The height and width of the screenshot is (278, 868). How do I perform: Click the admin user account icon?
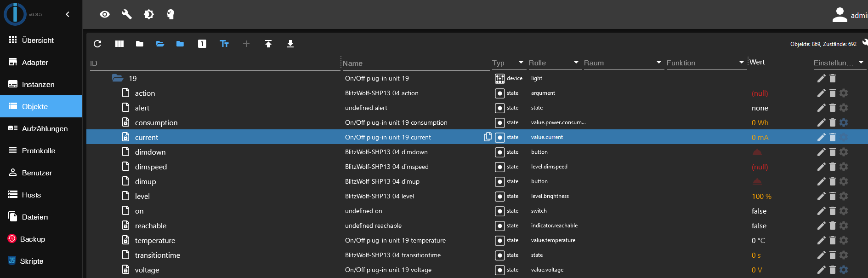[840, 15]
